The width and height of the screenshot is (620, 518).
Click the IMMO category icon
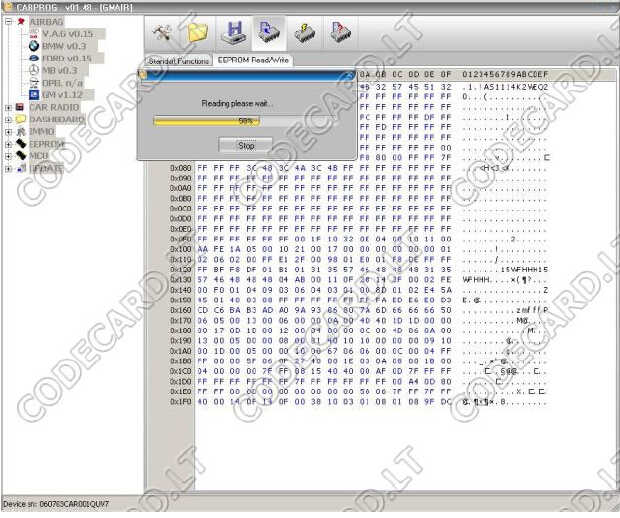[21, 132]
